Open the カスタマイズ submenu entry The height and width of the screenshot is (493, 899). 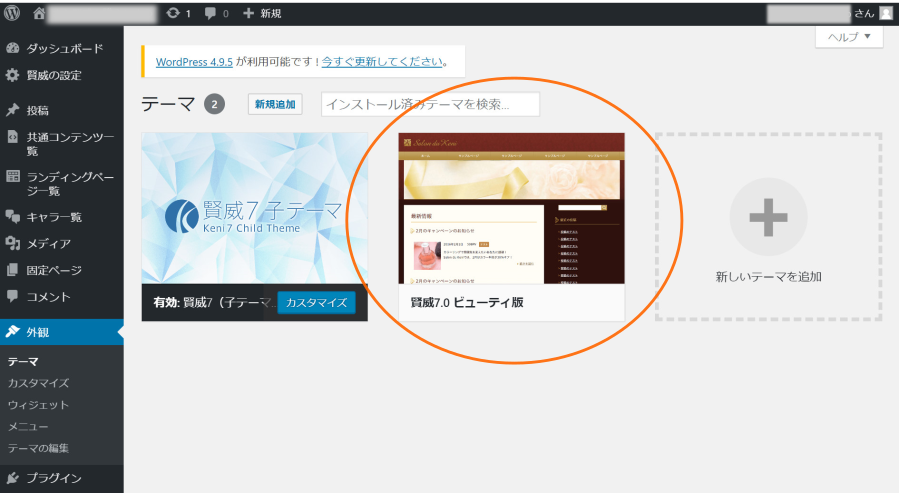[x=38, y=383]
